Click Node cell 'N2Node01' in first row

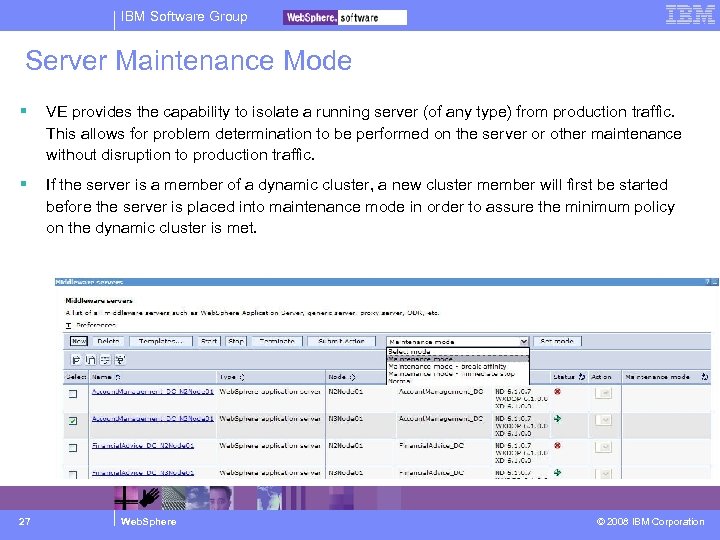(x=346, y=392)
